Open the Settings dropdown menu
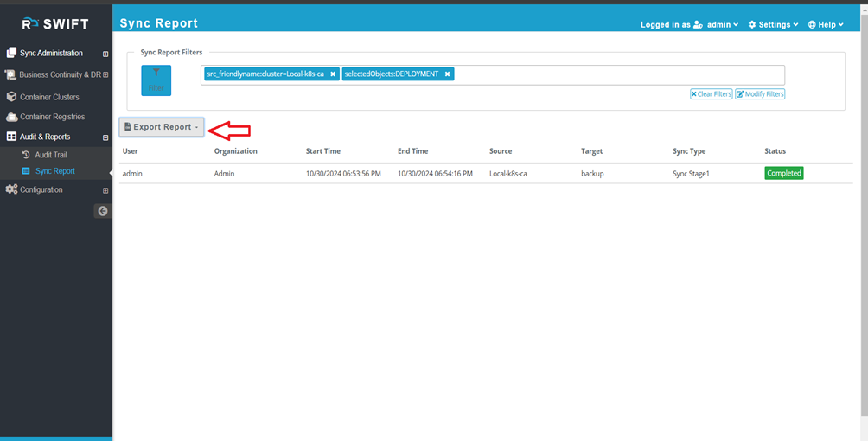This screenshot has height=441, width=868. [x=774, y=24]
